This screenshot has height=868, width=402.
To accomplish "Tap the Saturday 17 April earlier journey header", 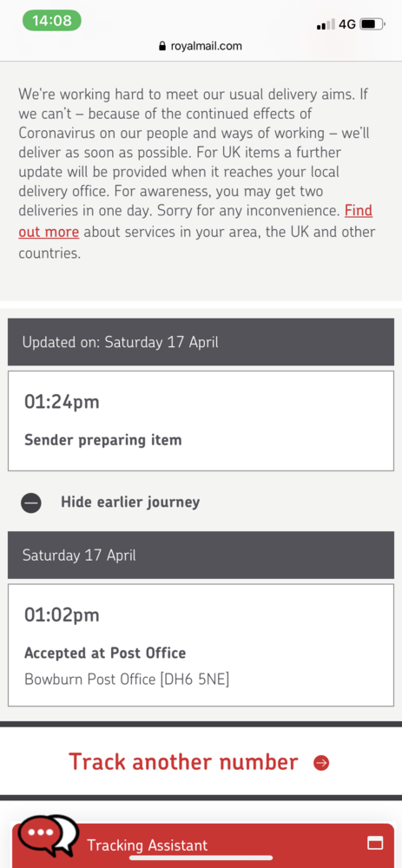I will point(201,556).
